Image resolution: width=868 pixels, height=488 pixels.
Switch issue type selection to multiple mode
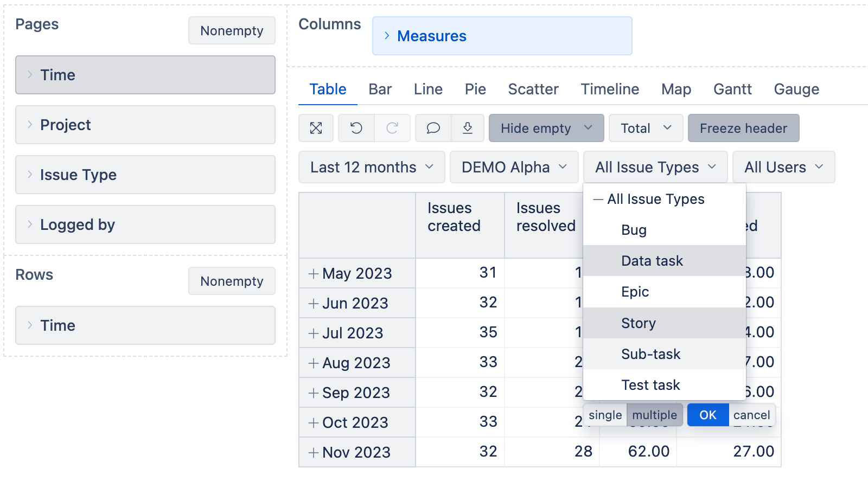coord(655,415)
